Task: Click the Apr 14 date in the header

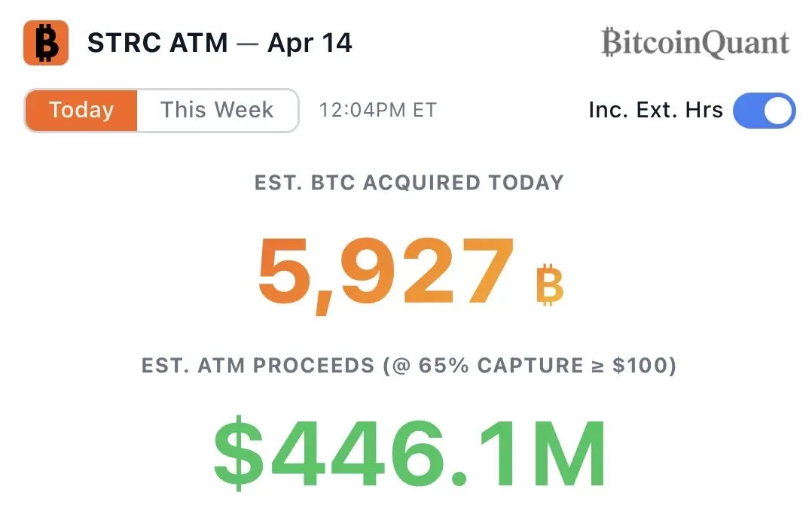Action: [x=310, y=43]
